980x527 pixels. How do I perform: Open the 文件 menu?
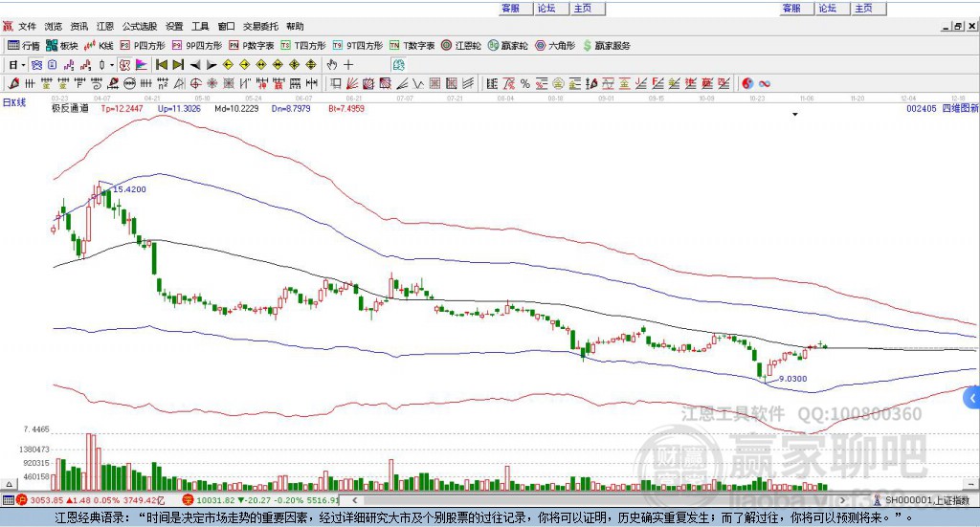click(27, 26)
